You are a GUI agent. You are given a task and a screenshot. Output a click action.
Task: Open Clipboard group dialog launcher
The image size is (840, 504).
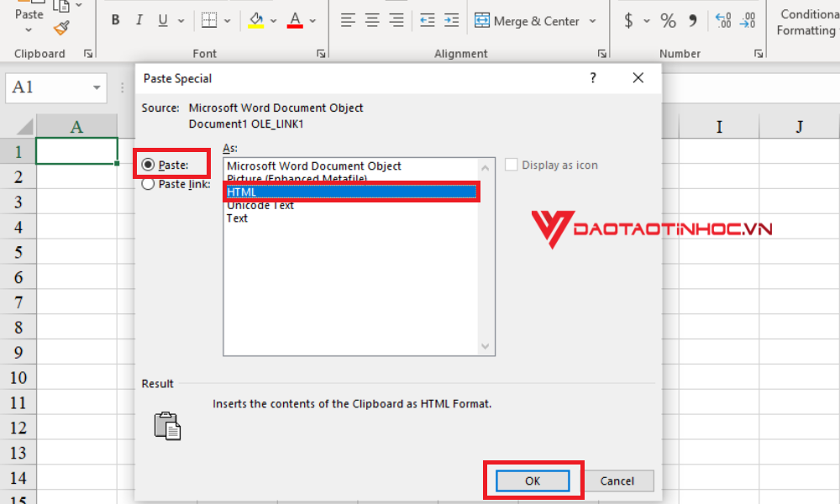click(88, 54)
